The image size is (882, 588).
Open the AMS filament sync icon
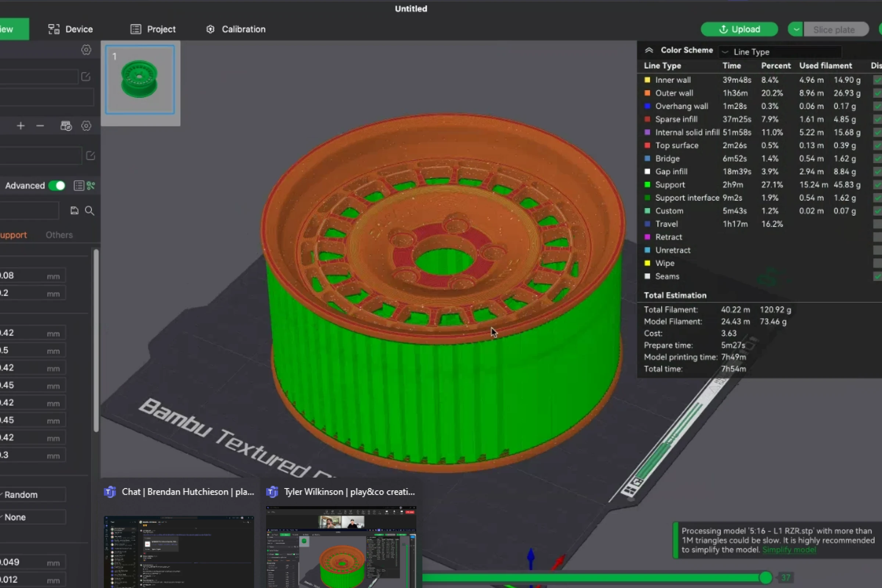click(66, 126)
